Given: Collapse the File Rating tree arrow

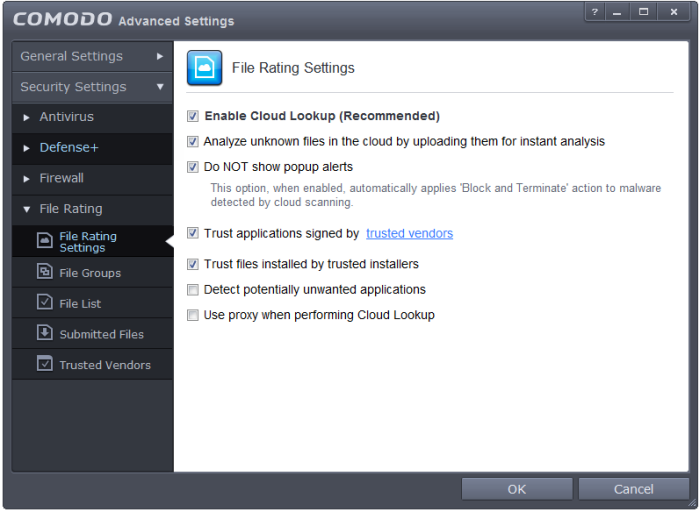Looking at the screenshot, I should pyautogui.click(x=27, y=209).
